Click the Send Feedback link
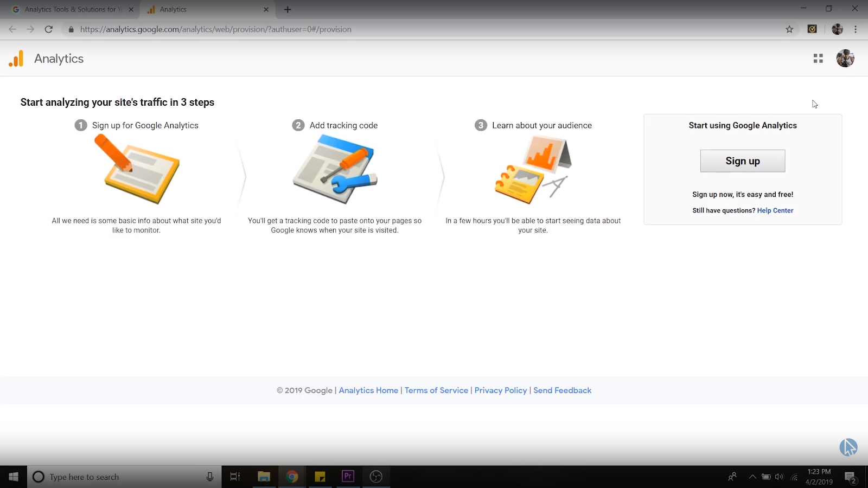The width and height of the screenshot is (868, 488). pyautogui.click(x=562, y=390)
